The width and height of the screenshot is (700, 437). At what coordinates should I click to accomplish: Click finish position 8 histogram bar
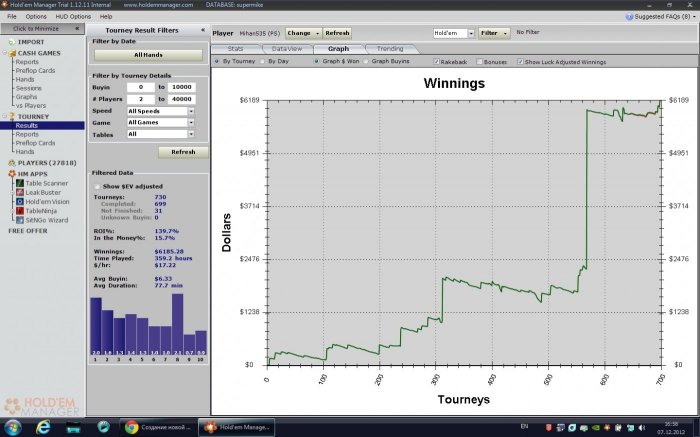177,324
